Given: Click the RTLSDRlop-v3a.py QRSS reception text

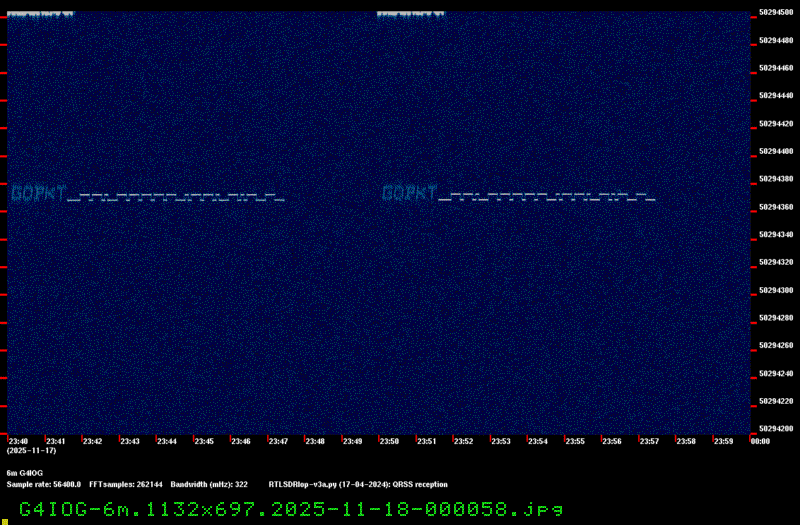Looking at the screenshot, I should (358, 484).
